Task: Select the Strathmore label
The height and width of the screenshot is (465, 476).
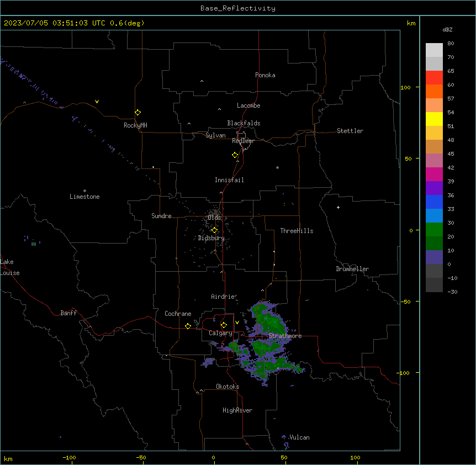Action: (285, 336)
